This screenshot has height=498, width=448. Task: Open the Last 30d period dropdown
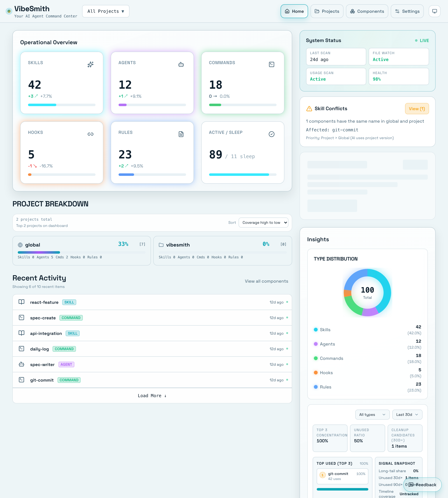[x=407, y=415]
